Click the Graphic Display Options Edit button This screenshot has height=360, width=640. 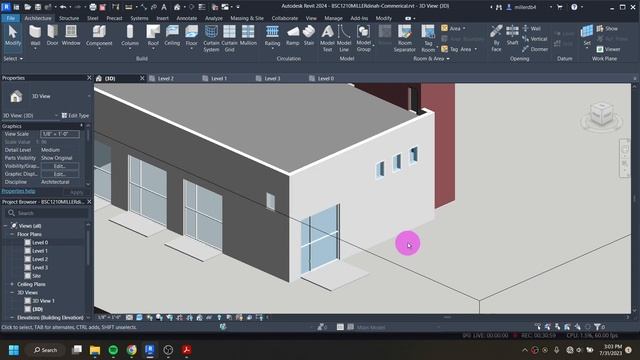click(x=60, y=174)
